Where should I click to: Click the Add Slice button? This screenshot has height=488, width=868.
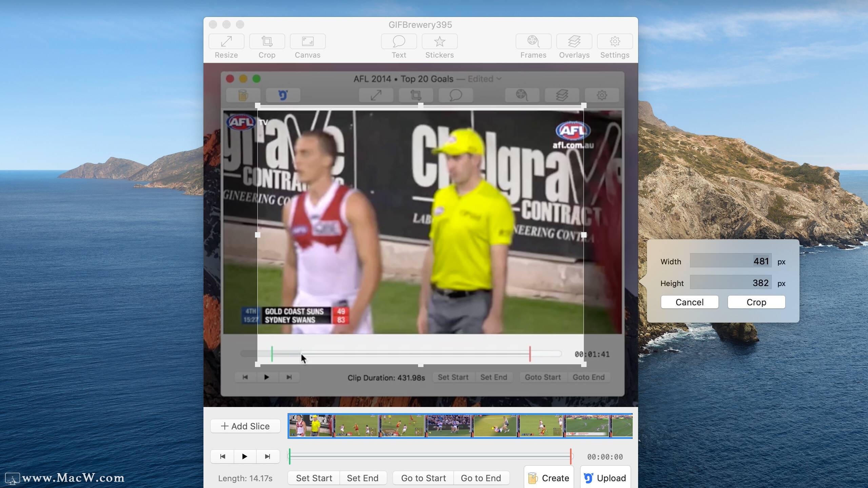245,426
